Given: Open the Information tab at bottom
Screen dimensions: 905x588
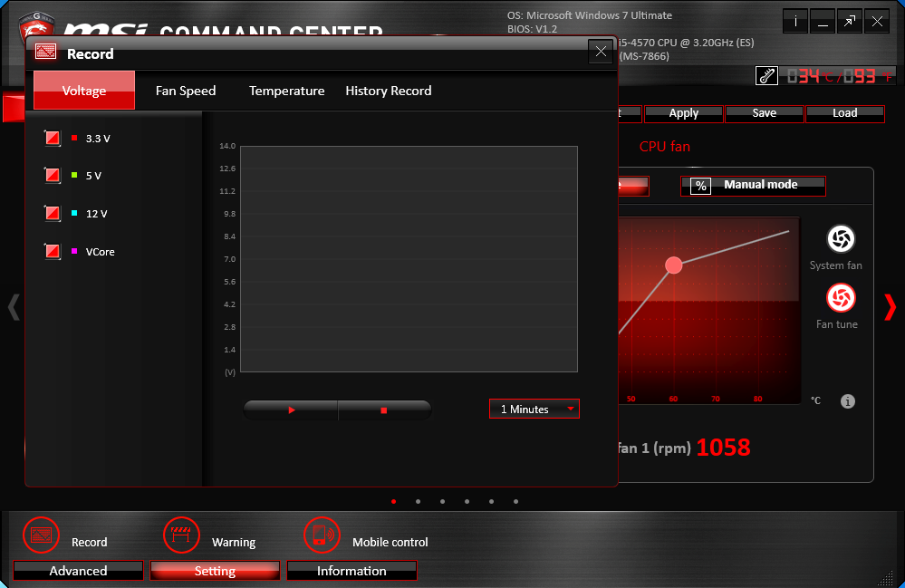Looking at the screenshot, I should [351, 571].
